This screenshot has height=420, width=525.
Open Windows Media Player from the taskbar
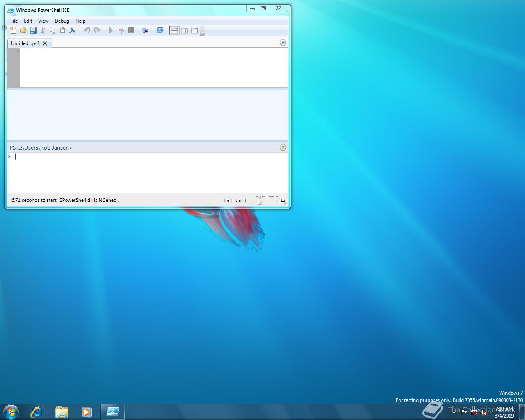click(x=87, y=412)
